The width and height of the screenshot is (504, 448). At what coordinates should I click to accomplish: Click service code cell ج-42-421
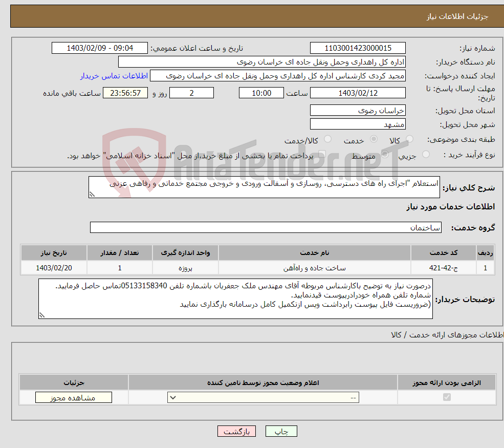click(444, 268)
